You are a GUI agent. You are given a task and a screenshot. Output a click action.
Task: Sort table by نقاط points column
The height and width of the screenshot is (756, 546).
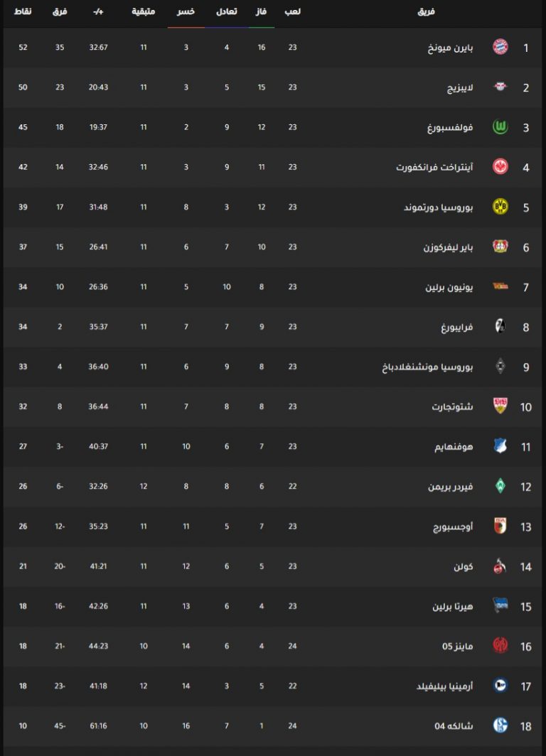23,11
